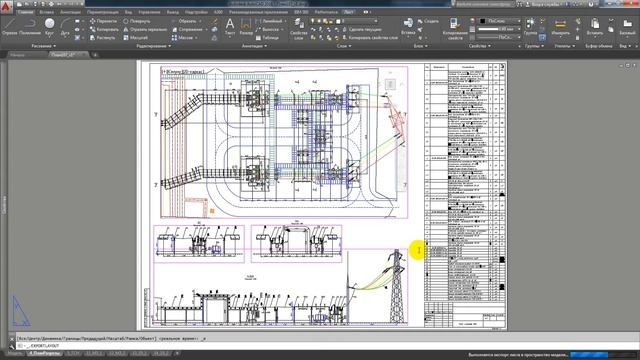Click the Повернуть (Rotate) tool
The image size is (640, 360).
click(137, 21)
